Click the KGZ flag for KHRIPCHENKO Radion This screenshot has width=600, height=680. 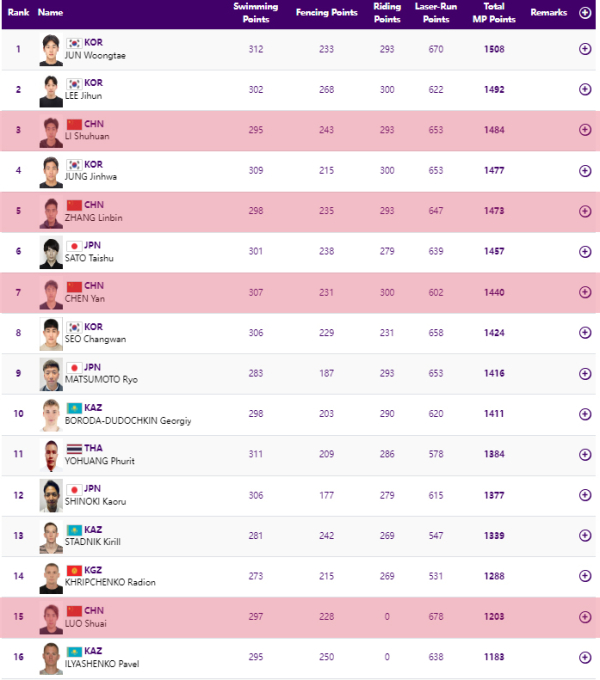74,570
